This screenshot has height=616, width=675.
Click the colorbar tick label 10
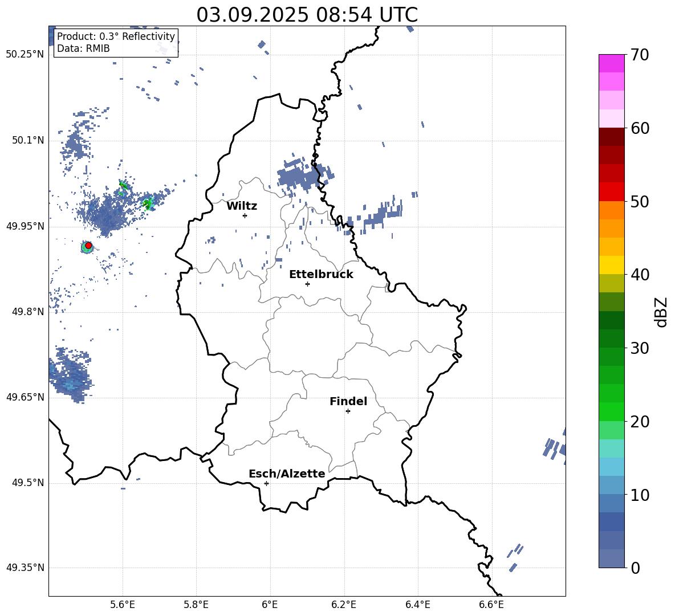(640, 495)
